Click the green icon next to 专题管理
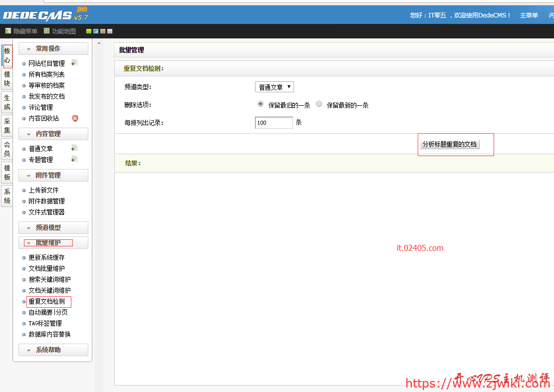The image size is (554, 392). coord(74,159)
